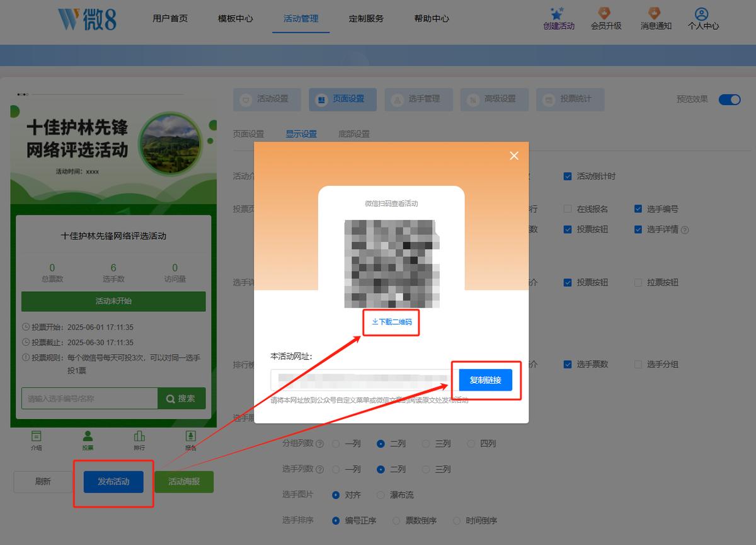Screen dimensions: 756x545
Task: Select 时间倒序 sort order
Action: [457, 521]
